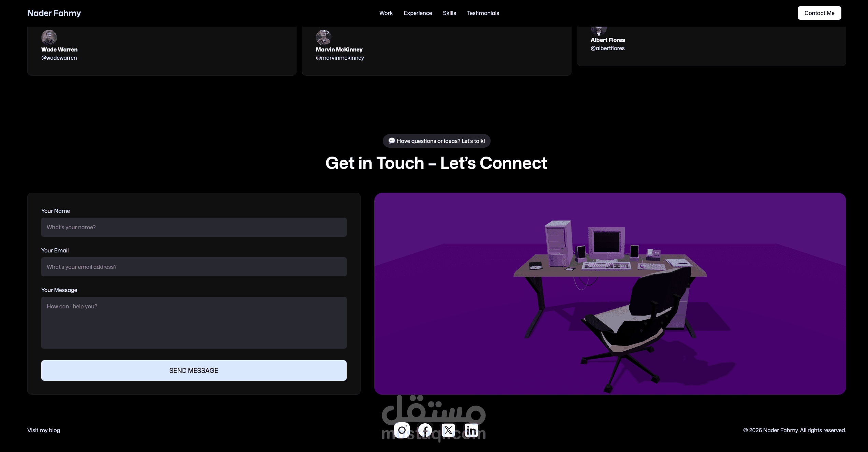Open the Instagram social icon
The height and width of the screenshot is (452, 868).
click(x=402, y=430)
